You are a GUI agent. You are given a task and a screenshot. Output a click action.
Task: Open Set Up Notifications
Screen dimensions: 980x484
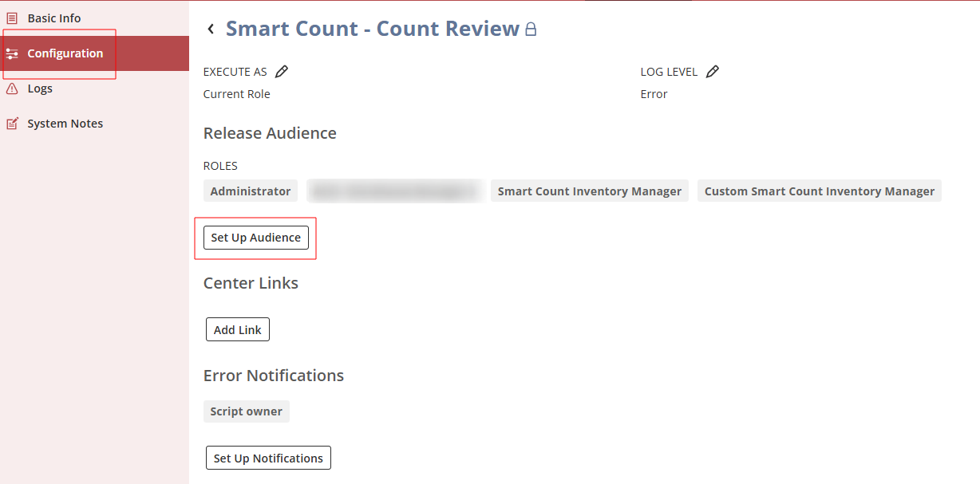[x=268, y=458]
